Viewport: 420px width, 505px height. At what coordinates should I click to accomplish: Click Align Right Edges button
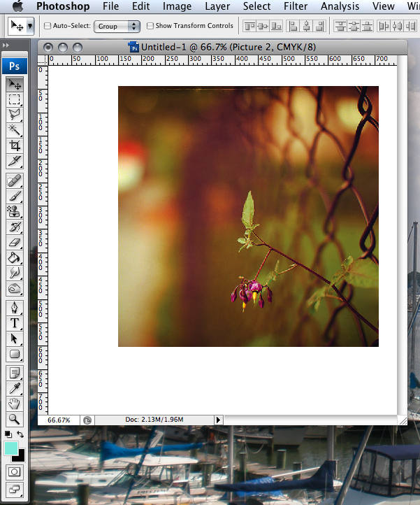tap(319, 26)
